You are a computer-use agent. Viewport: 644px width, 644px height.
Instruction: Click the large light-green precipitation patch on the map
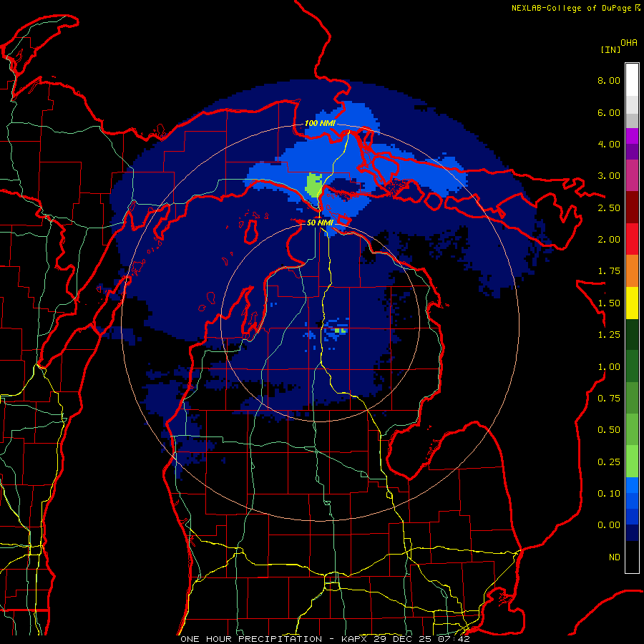[x=314, y=185]
